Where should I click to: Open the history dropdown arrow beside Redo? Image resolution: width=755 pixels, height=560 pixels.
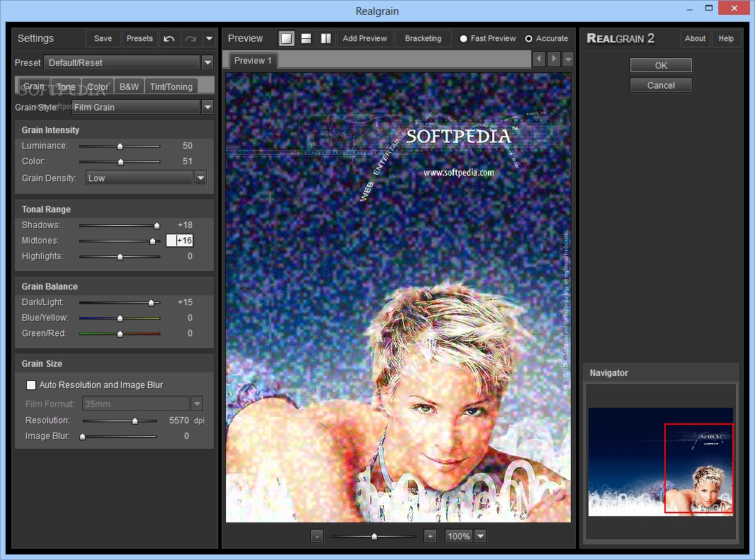tap(209, 38)
